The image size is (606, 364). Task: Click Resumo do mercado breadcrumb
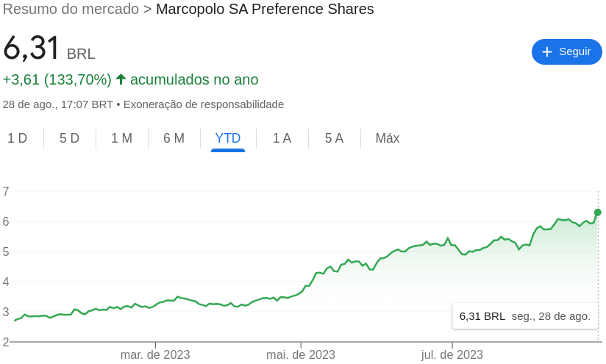tap(71, 9)
